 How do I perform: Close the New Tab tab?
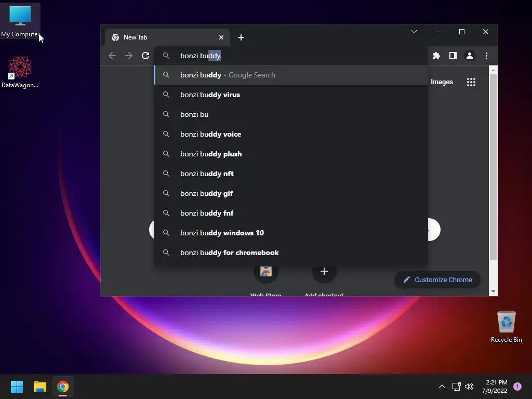tap(221, 37)
